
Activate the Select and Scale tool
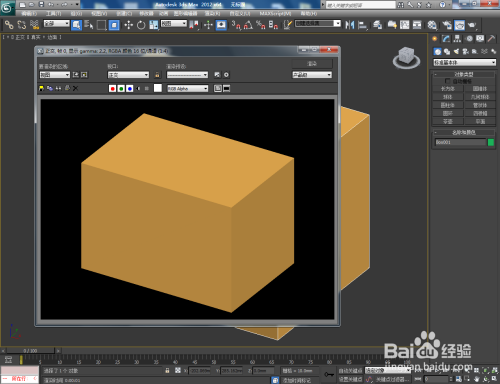154,25
